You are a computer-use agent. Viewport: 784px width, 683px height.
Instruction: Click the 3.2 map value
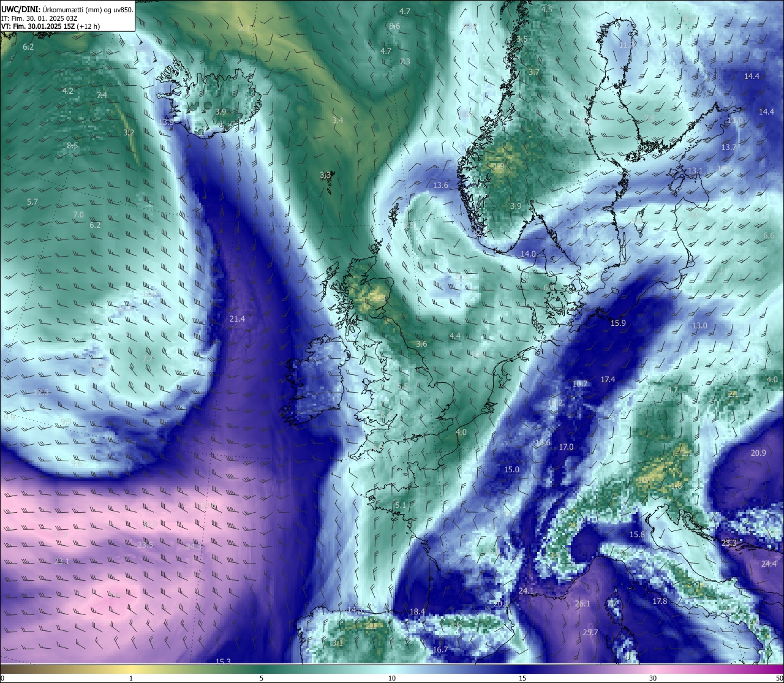coord(129,132)
